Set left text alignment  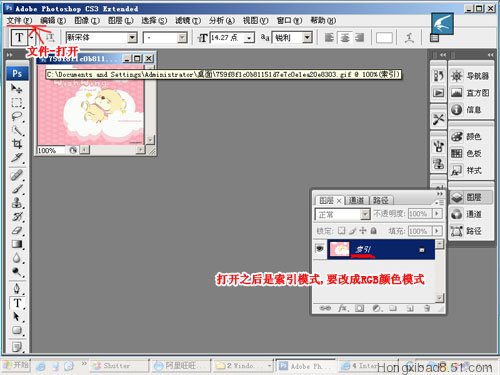[329, 38]
